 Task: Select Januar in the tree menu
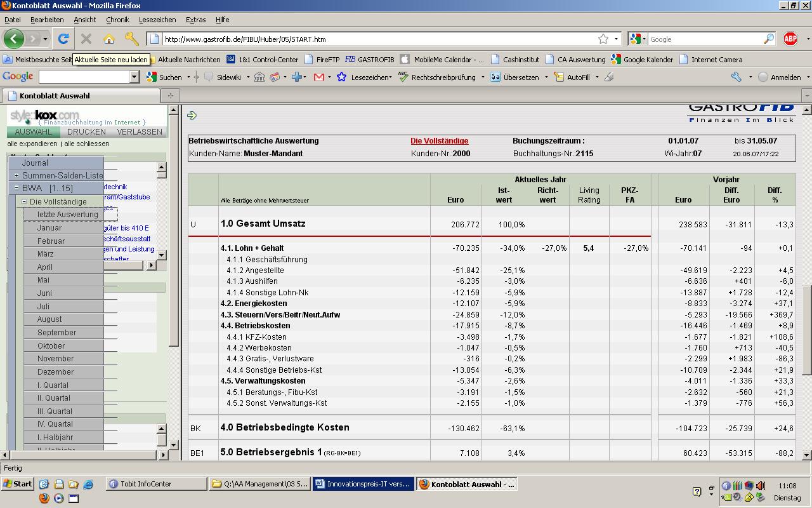[x=49, y=227]
